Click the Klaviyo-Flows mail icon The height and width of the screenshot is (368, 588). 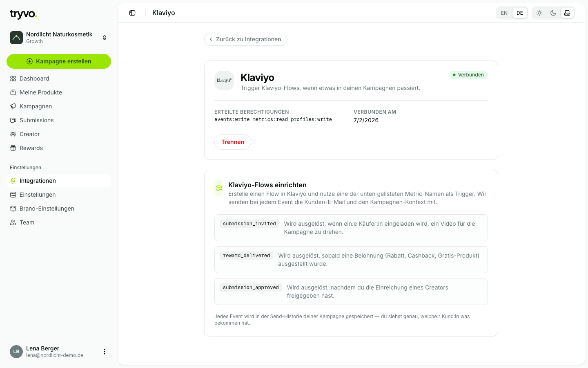pos(219,188)
